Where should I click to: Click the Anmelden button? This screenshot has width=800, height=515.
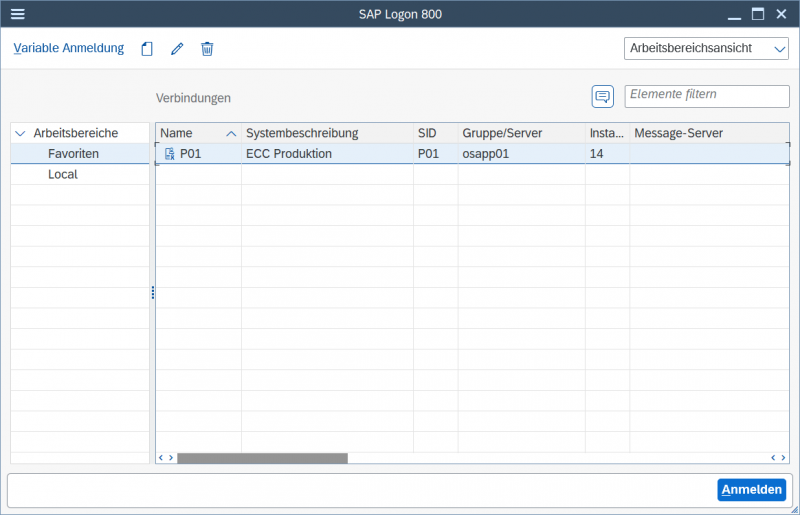[x=752, y=489]
